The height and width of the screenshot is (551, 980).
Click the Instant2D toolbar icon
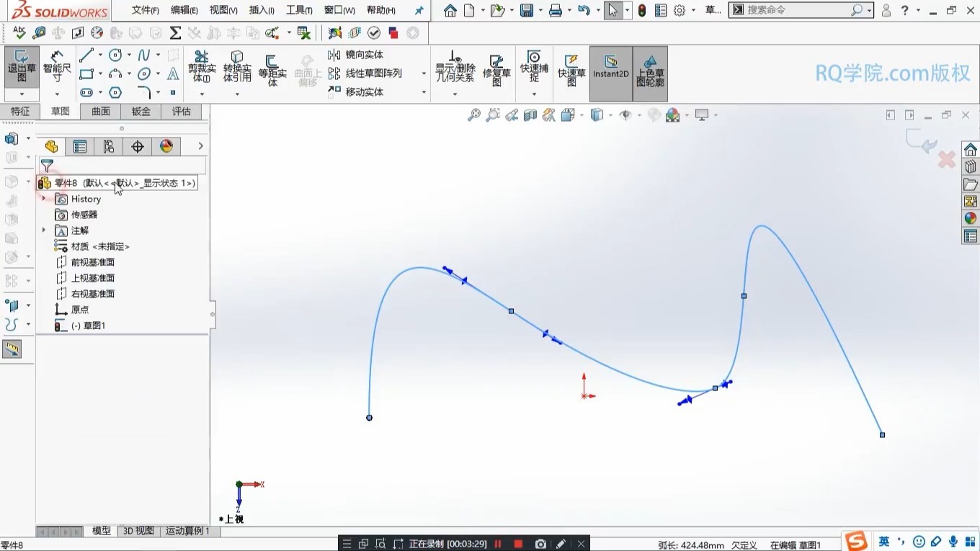tap(610, 72)
